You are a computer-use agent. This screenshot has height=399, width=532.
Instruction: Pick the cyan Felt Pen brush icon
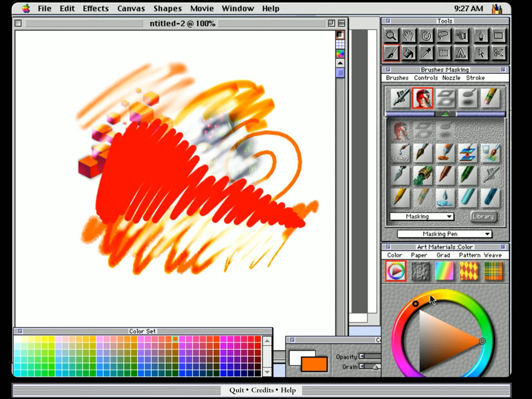[468, 197]
